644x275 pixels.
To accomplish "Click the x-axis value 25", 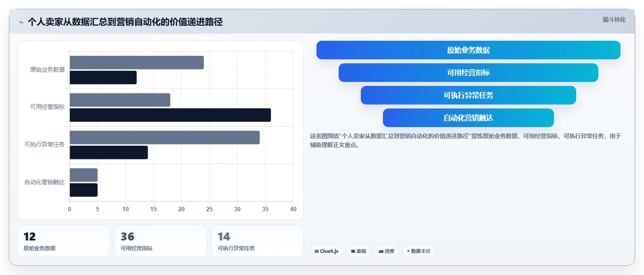I will pos(209,209).
